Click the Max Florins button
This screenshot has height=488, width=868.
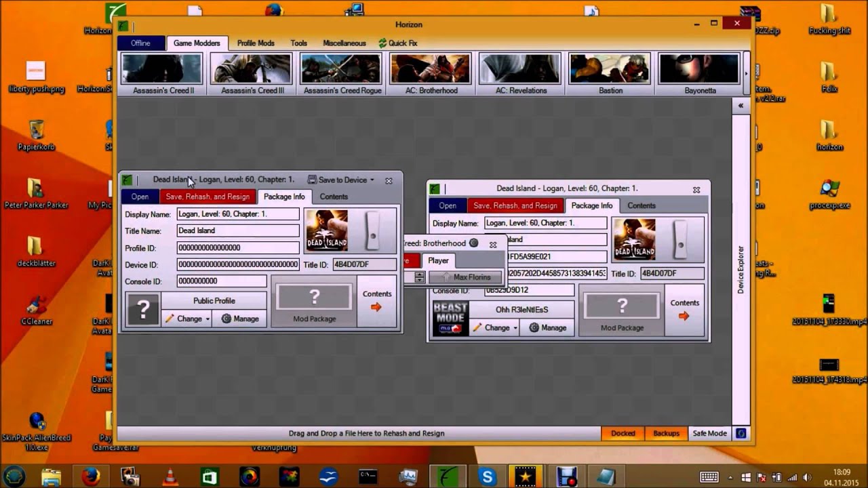[x=465, y=277]
